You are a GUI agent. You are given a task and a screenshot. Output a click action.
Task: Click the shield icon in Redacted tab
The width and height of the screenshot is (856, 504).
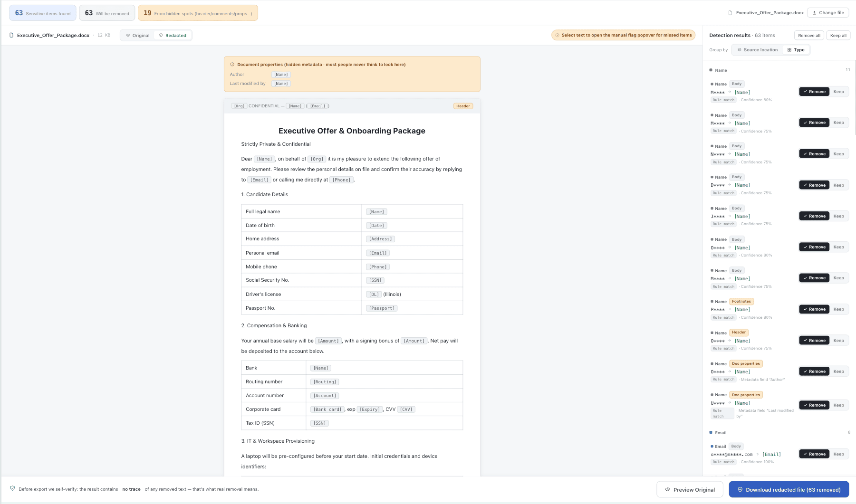point(161,36)
